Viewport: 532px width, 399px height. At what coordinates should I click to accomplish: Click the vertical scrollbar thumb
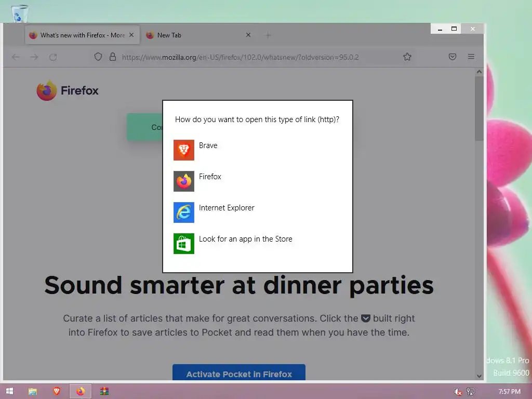click(479, 109)
